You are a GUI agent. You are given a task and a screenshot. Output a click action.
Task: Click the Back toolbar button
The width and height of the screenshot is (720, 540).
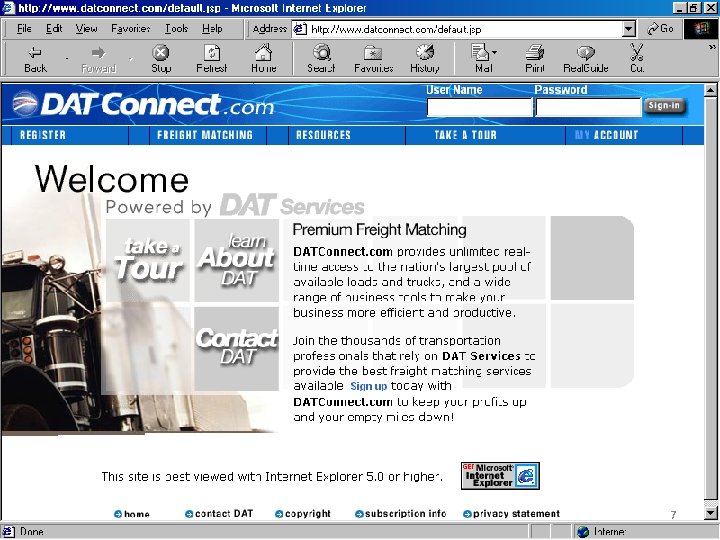tap(35, 59)
